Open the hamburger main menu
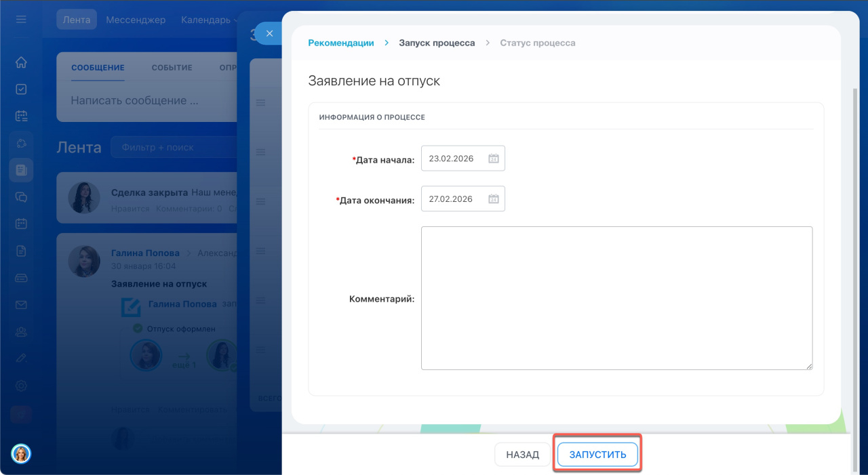 [21, 20]
